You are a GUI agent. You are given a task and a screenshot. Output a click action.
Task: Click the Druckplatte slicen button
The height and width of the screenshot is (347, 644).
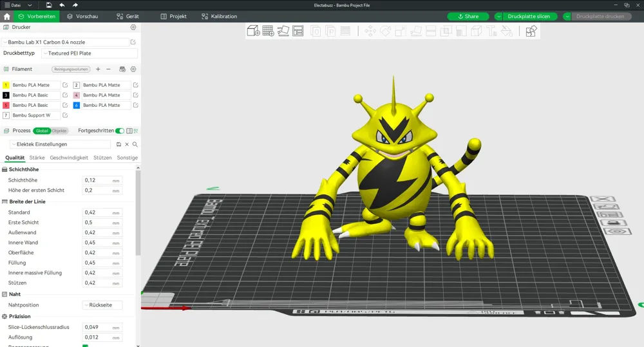pyautogui.click(x=529, y=17)
